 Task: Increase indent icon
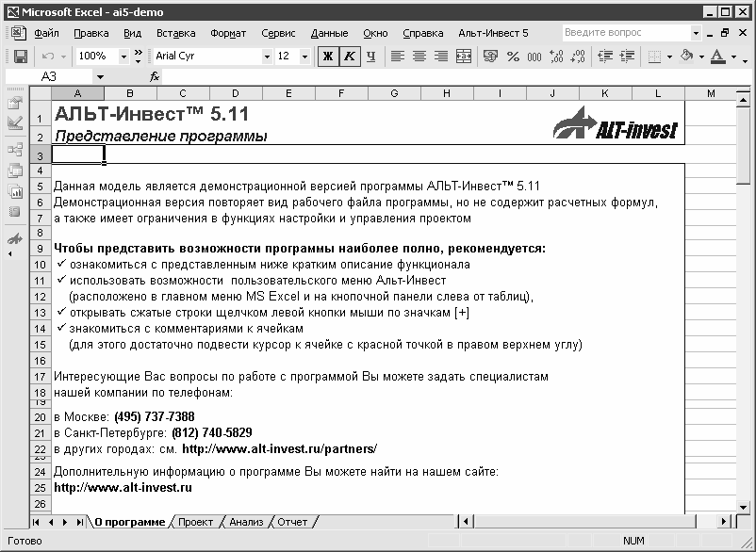point(627,57)
